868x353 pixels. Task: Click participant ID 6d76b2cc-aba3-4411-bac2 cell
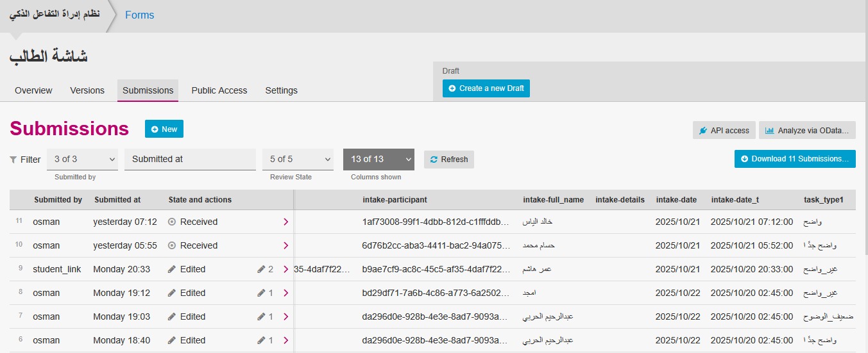pyautogui.click(x=437, y=245)
